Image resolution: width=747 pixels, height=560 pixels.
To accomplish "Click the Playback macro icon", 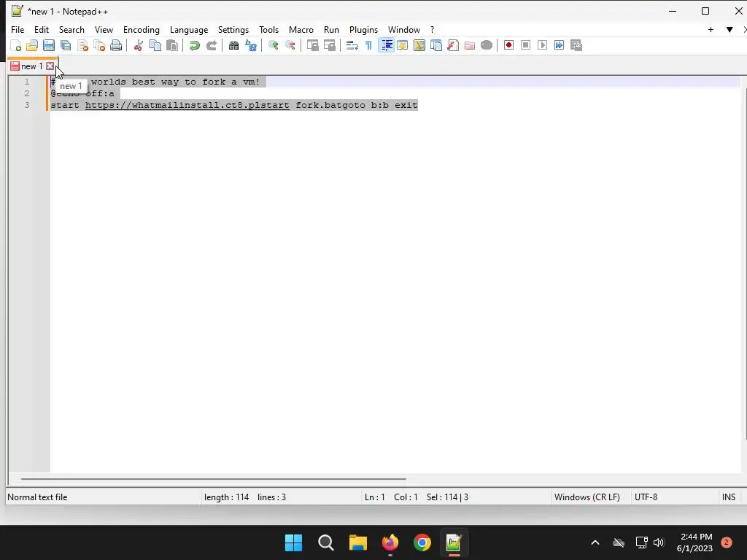I will [542, 45].
